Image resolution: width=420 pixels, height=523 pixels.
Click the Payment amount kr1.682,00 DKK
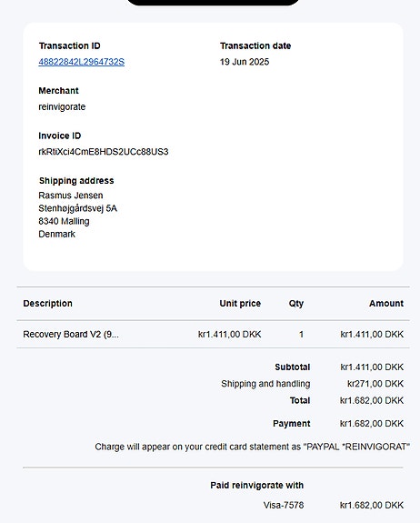point(372,423)
